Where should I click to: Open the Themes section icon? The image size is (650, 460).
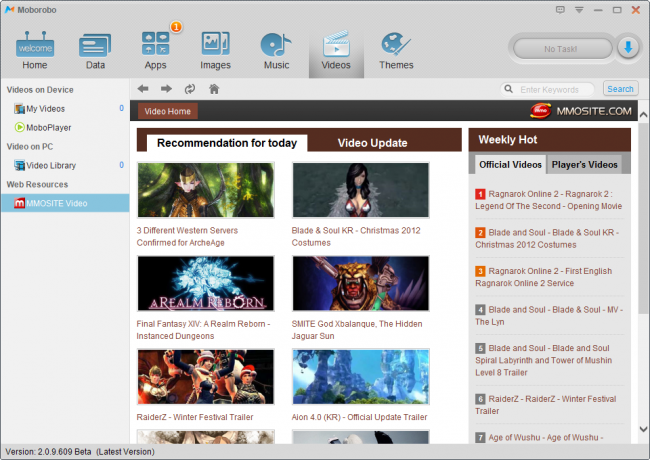pos(396,51)
